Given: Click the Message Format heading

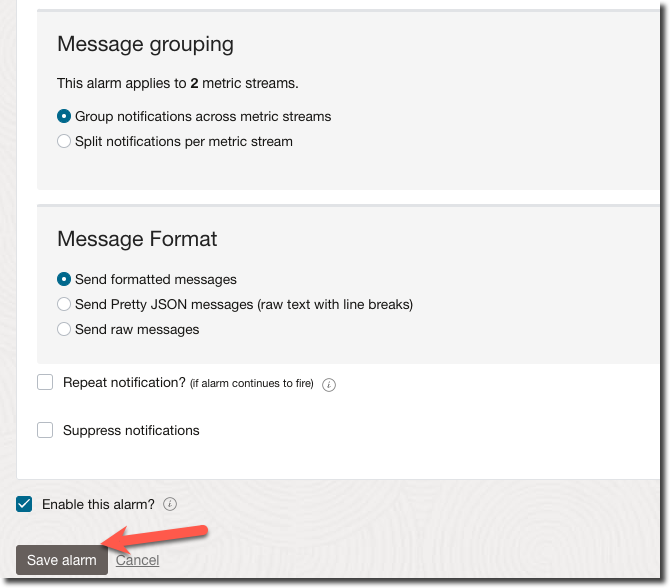Looking at the screenshot, I should coord(137,239).
